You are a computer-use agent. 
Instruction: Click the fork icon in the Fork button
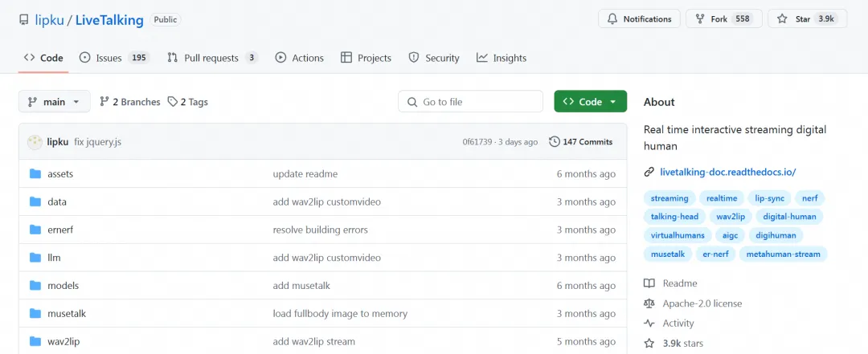(x=700, y=18)
